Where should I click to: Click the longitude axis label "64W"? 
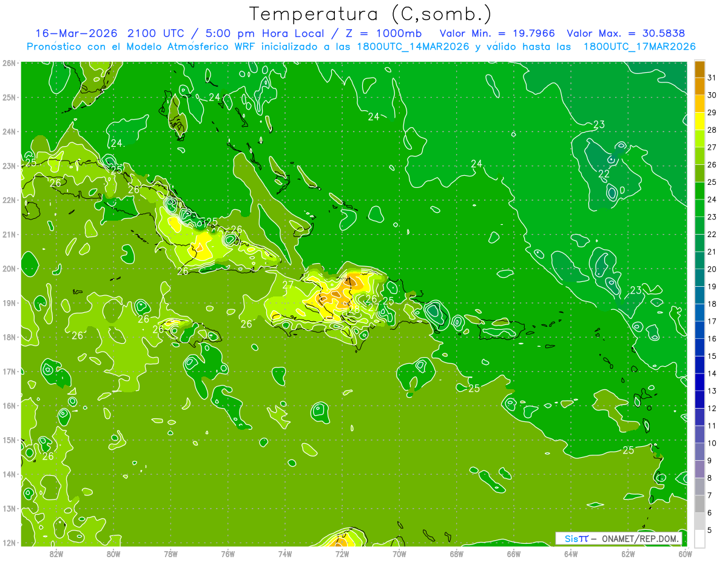[x=571, y=554]
